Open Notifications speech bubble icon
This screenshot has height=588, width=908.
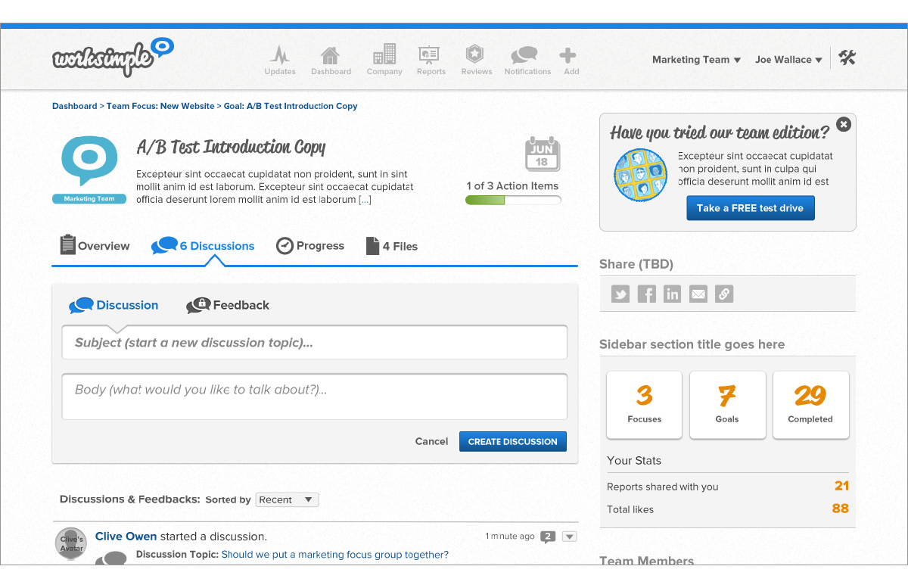tap(525, 56)
